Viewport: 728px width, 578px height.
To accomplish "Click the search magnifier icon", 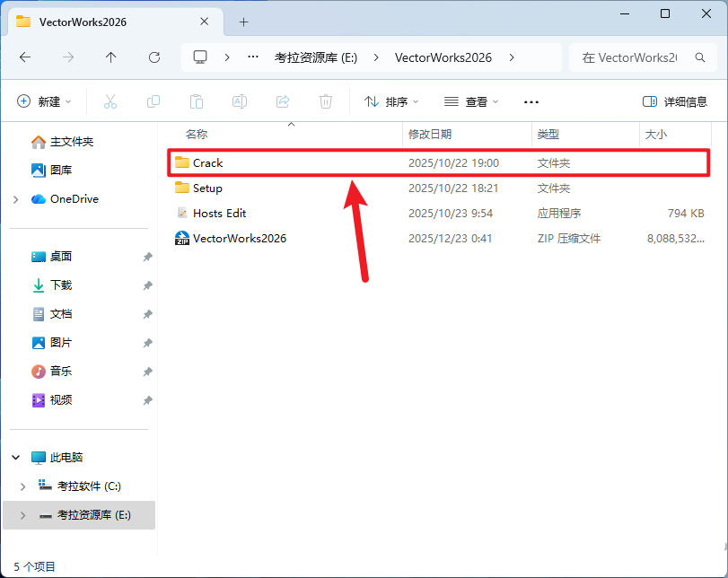I will pyautogui.click(x=700, y=57).
